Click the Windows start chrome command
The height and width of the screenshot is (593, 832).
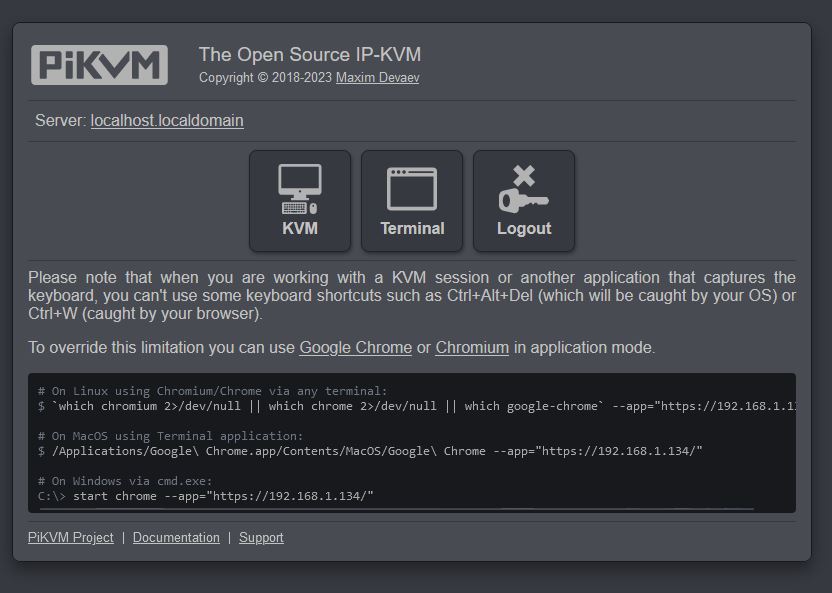[x=205, y=496]
